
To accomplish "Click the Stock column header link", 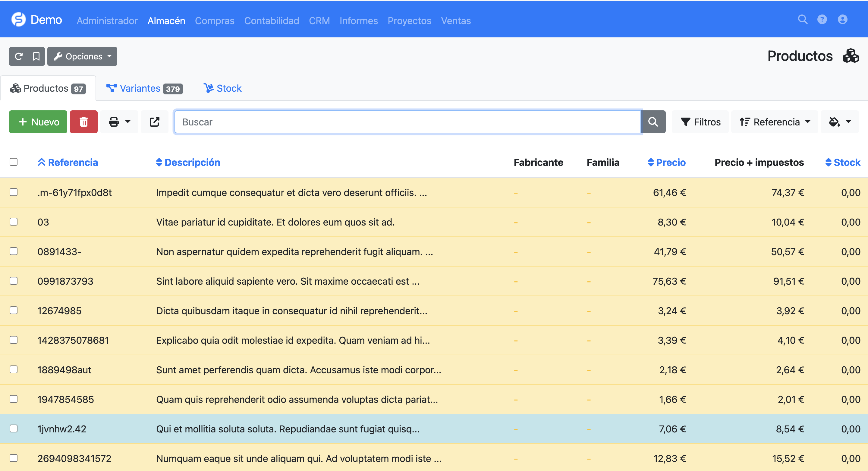I will point(847,162).
